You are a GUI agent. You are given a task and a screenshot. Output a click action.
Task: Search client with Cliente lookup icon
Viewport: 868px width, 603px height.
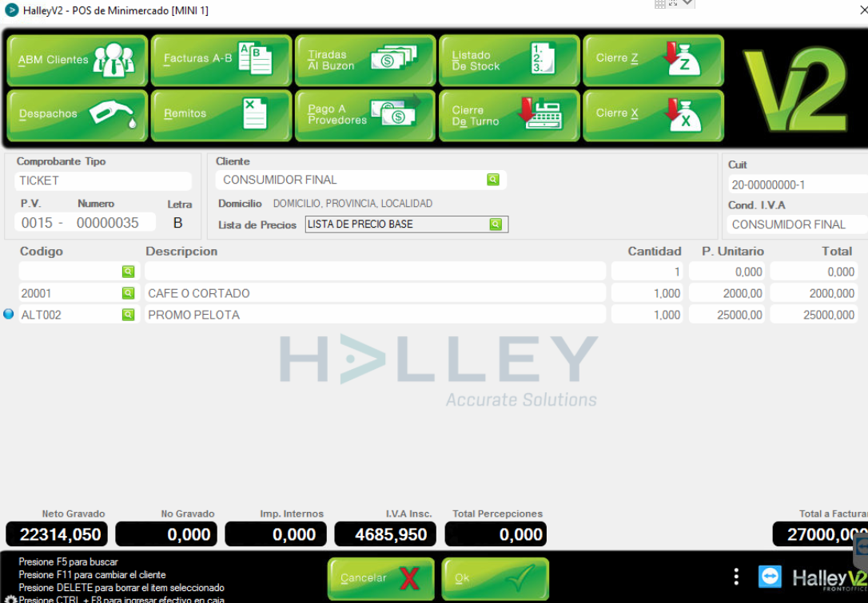tap(492, 180)
